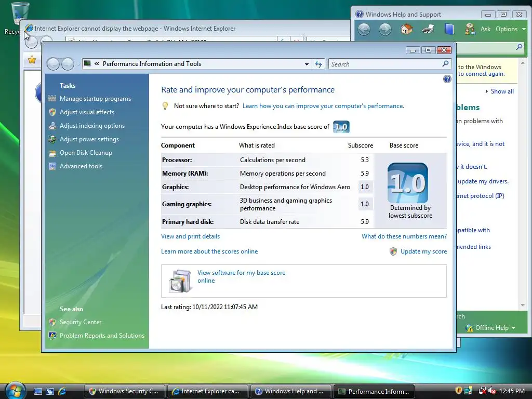Switch to Windows Security Center taskbar button
The height and width of the screenshot is (399, 532).
point(125,391)
